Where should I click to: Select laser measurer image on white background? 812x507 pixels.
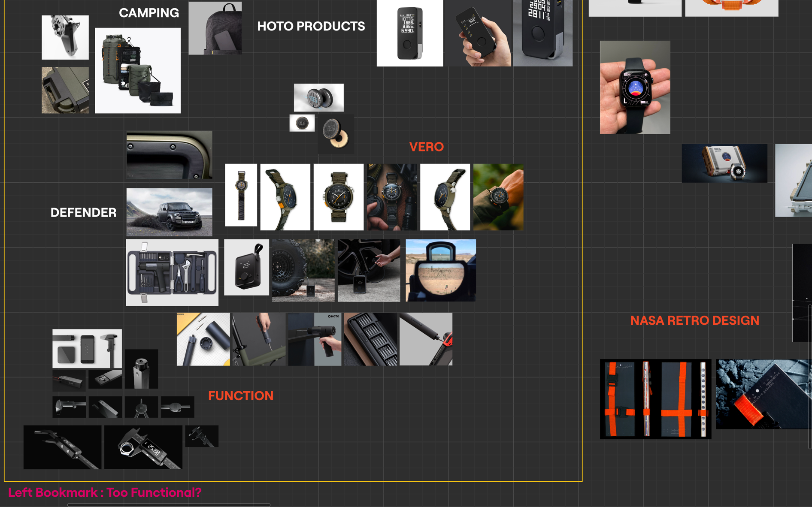click(x=409, y=33)
